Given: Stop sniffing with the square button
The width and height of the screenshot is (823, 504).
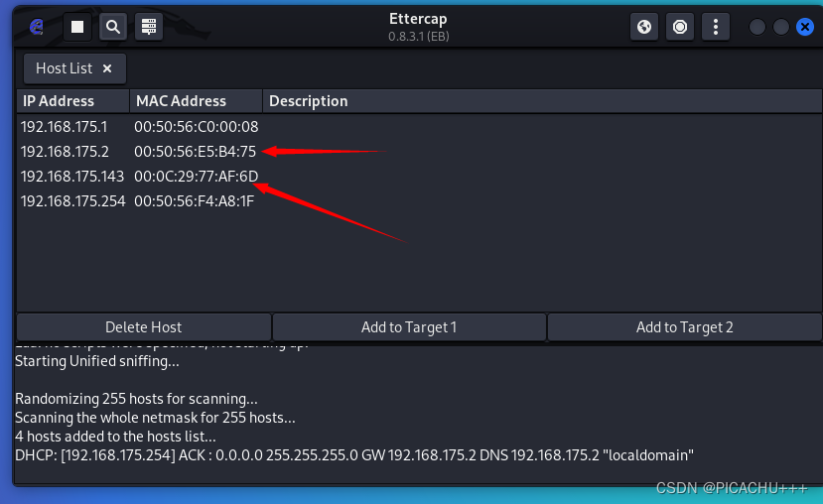Looking at the screenshot, I should coord(77,27).
